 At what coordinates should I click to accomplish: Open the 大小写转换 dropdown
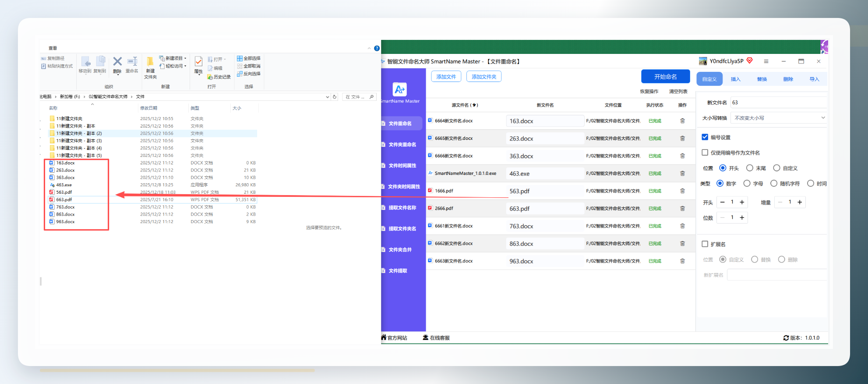pyautogui.click(x=779, y=118)
